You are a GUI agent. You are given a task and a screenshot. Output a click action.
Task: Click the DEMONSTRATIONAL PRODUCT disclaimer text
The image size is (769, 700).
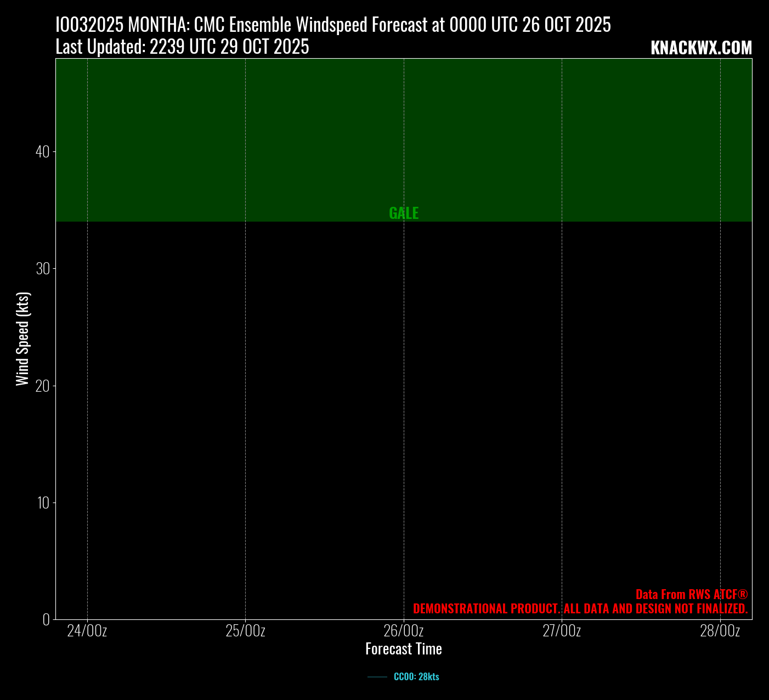(x=580, y=608)
